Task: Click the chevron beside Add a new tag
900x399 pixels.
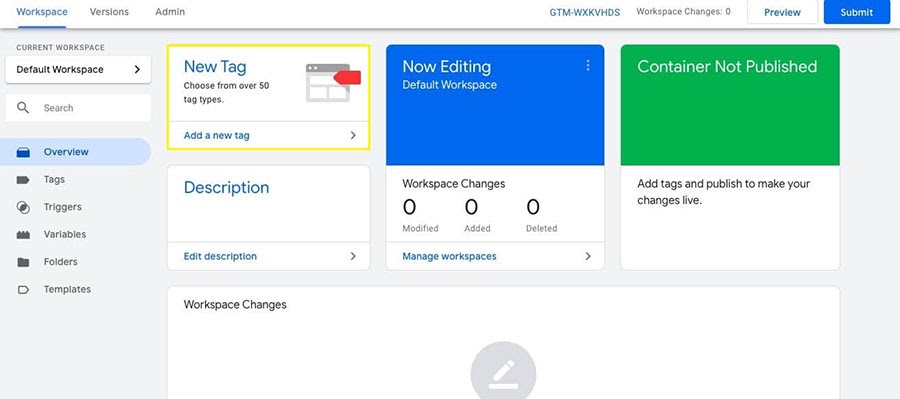Action: click(353, 135)
